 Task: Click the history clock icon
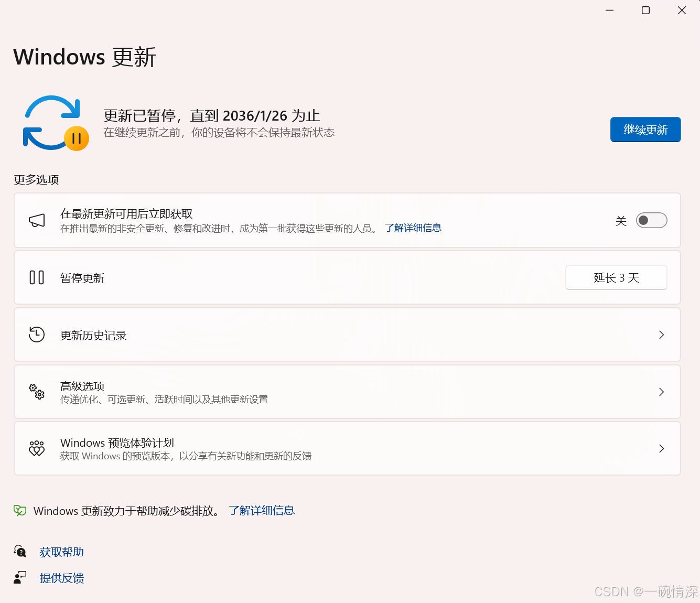[x=37, y=335]
